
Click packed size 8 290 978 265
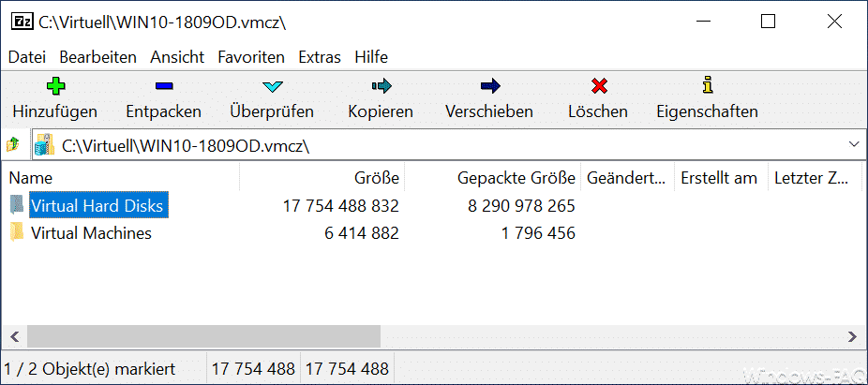point(521,206)
